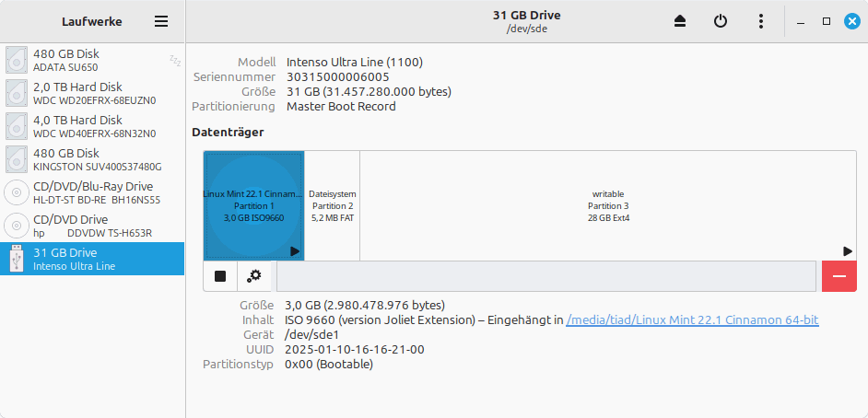Power off the selected drive

point(721,21)
